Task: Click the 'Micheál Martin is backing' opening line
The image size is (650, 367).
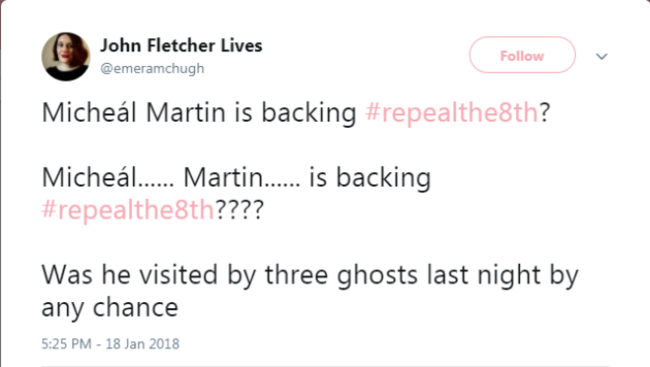Action: (199, 112)
